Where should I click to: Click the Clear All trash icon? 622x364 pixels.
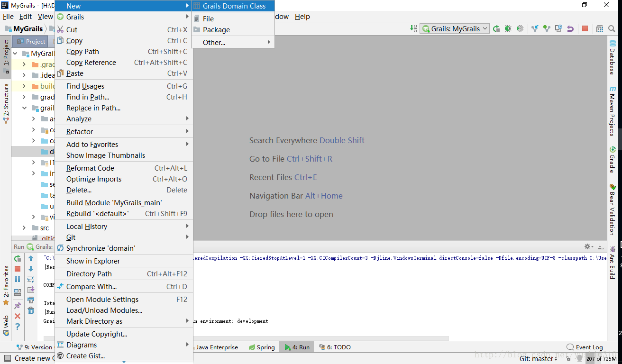coord(31,310)
